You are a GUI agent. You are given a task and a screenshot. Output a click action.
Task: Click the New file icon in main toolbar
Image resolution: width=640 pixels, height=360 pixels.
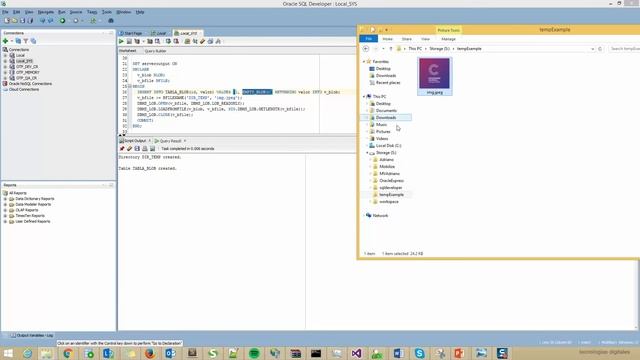click(7, 20)
